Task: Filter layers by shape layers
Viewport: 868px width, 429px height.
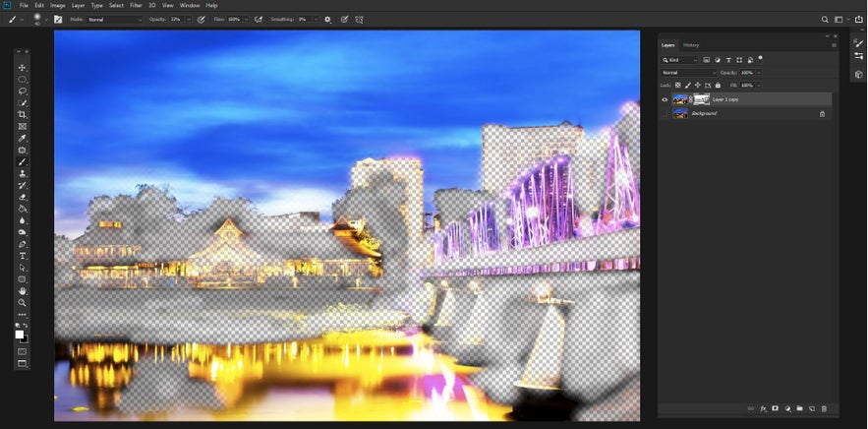Action: click(x=739, y=60)
